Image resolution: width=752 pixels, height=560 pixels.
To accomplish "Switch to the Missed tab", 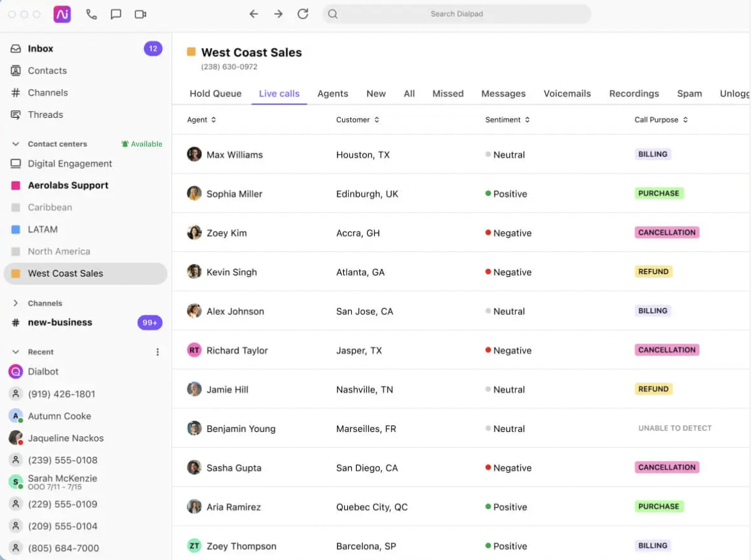I will coord(448,94).
